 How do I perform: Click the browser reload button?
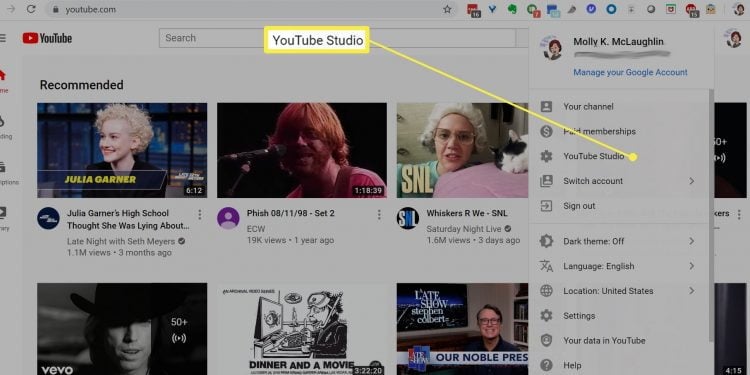31,9
